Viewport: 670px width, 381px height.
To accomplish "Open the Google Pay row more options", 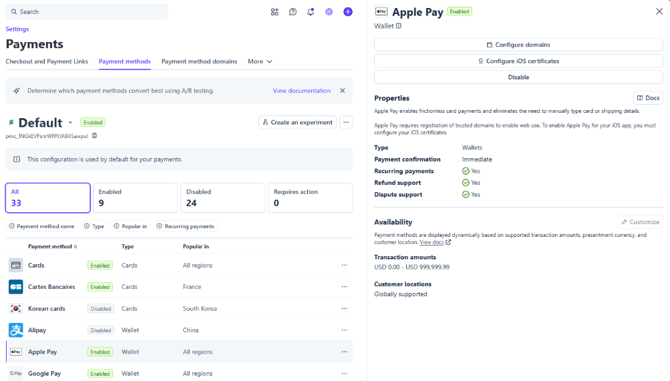I will tap(344, 373).
